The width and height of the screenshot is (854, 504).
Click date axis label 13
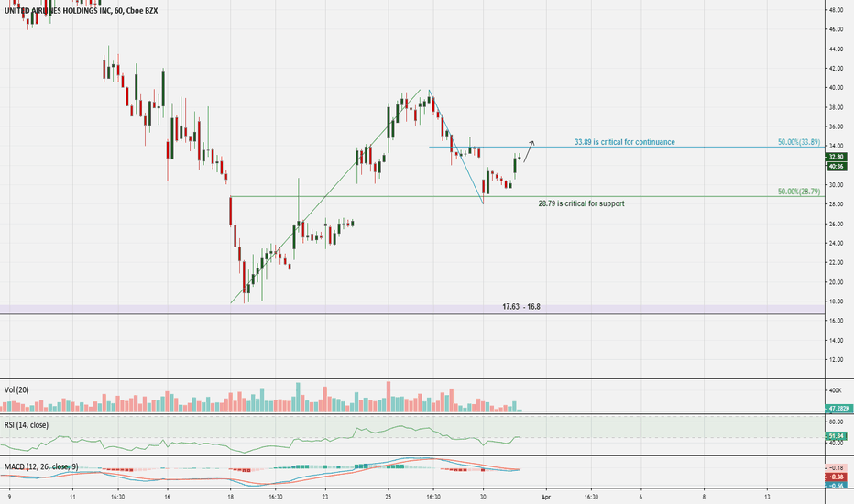[x=767, y=497]
